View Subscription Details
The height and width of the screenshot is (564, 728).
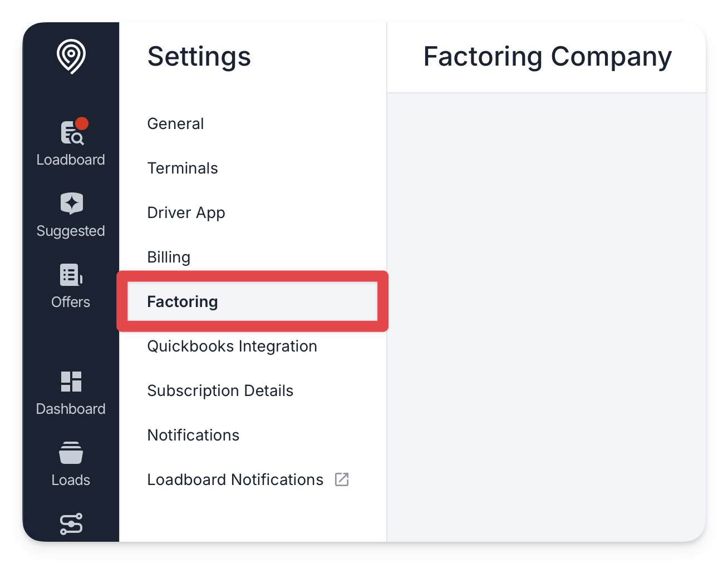point(220,390)
